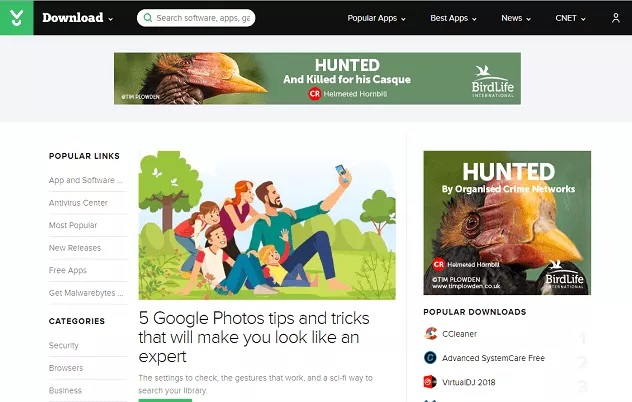Open the Popular Apps menu
The height and width of the screenshot is (402, 632).
(376, 18)
